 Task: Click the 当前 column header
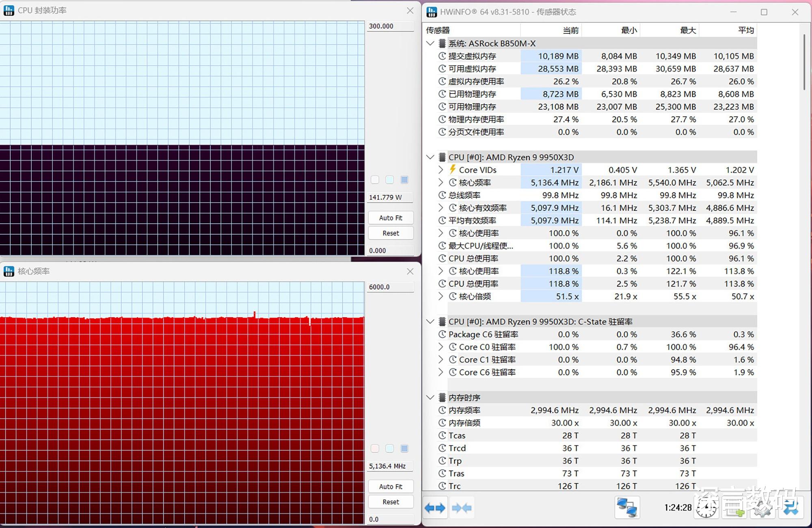click(x=570, y=30)
